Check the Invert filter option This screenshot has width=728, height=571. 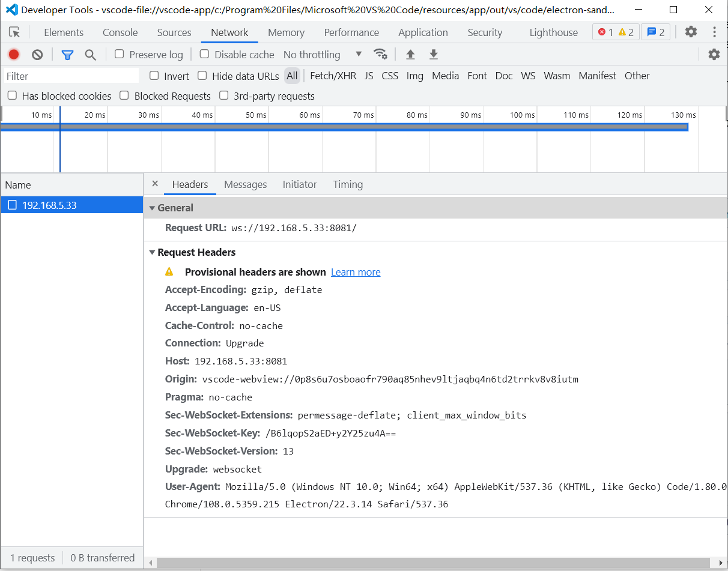(x=154, y=76)
